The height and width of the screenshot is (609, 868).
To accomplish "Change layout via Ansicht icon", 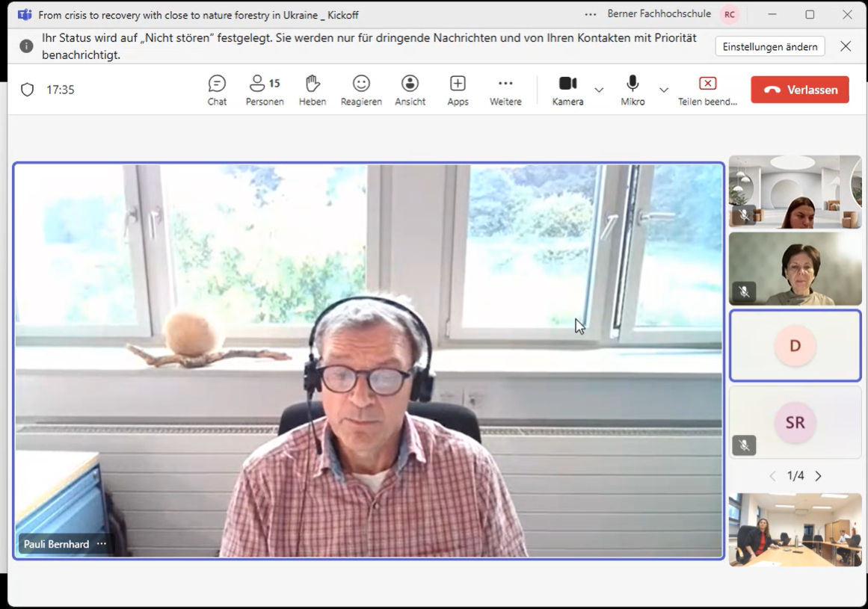I will 410,90.
